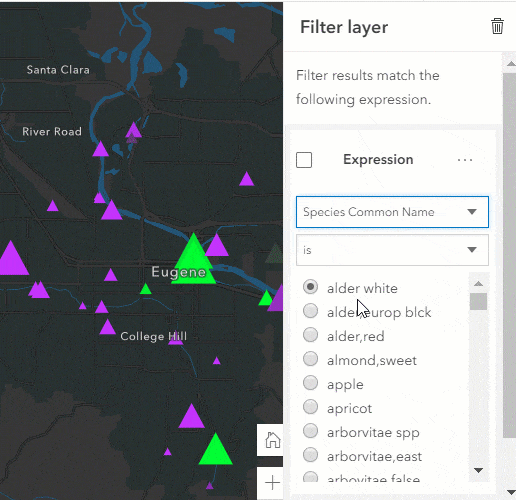Click the Home default extent button
Viewport: 516px width, 500px height.
point(272,440)
